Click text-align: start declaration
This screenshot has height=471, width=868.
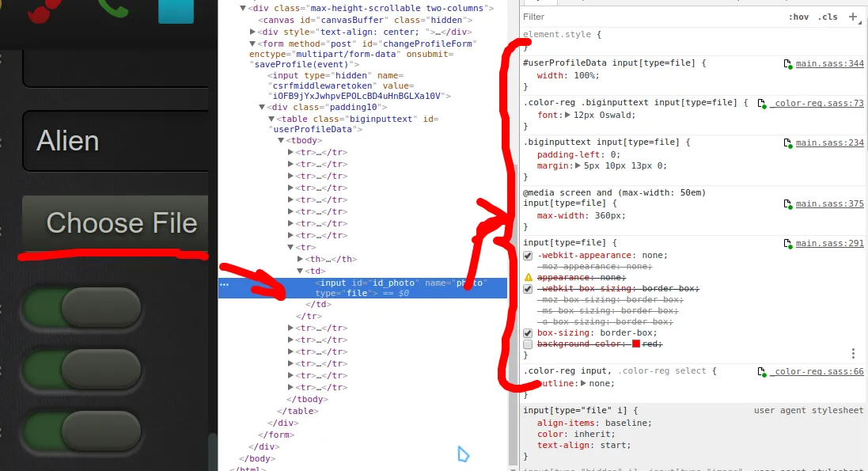[x=584, y=445]
